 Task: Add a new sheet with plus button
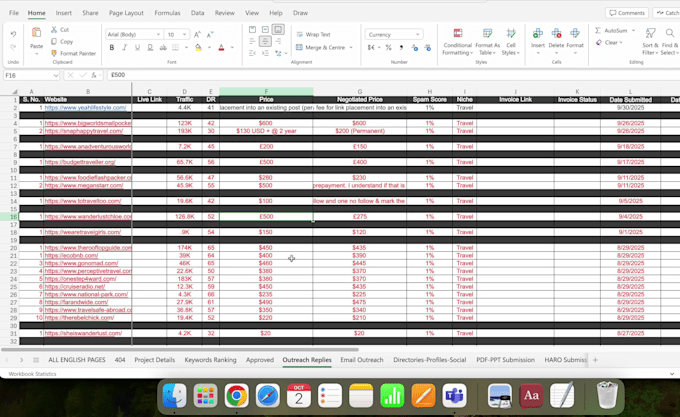coord(595,360)
